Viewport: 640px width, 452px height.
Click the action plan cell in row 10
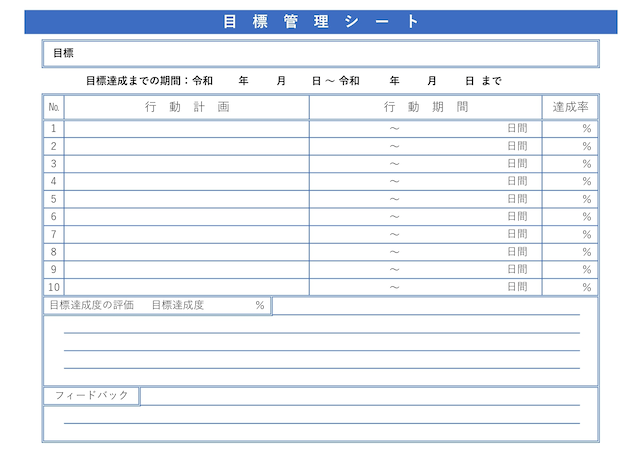tap(187, 287)
